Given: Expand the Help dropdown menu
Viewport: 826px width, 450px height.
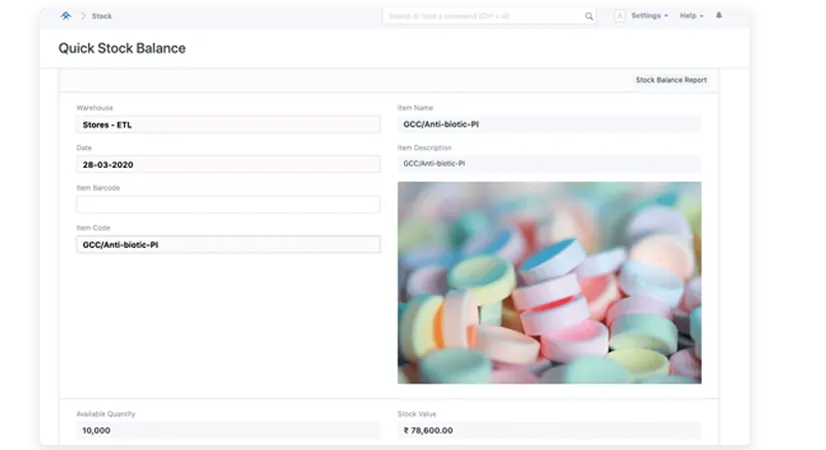Looking at the screenshot, I should coord(691,16).
